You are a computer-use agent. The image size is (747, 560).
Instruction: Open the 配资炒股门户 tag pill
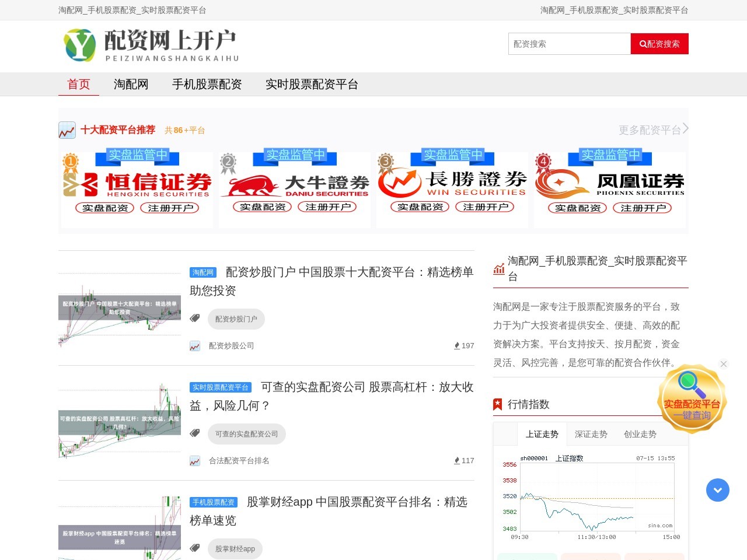pos(236,319)
